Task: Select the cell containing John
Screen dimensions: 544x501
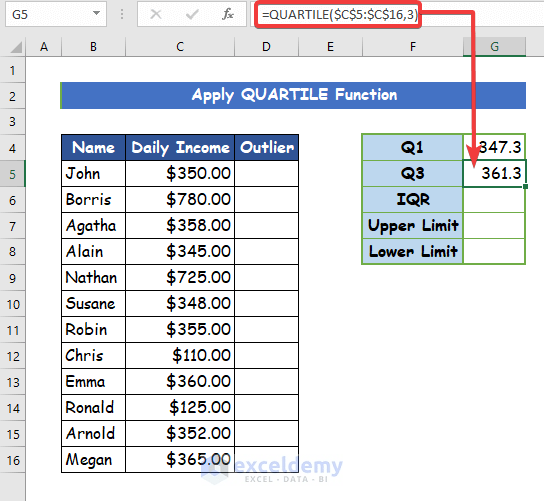Action: (x=93, y=173)
